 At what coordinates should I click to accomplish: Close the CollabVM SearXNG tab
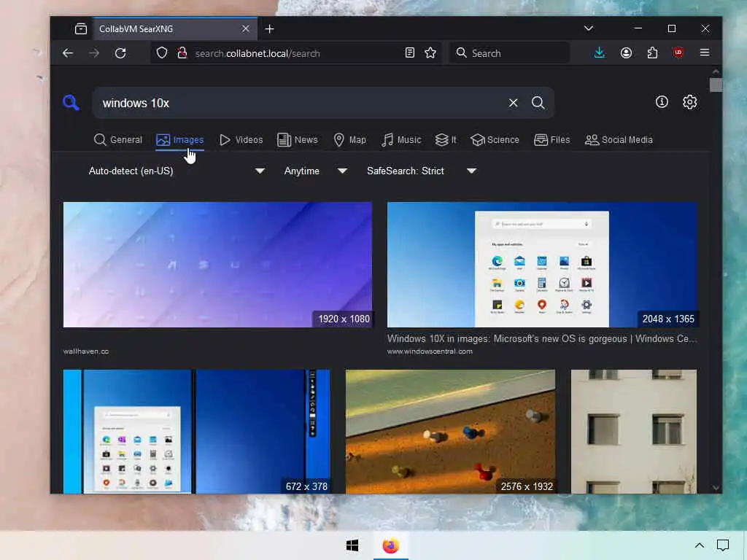[245, 29]
